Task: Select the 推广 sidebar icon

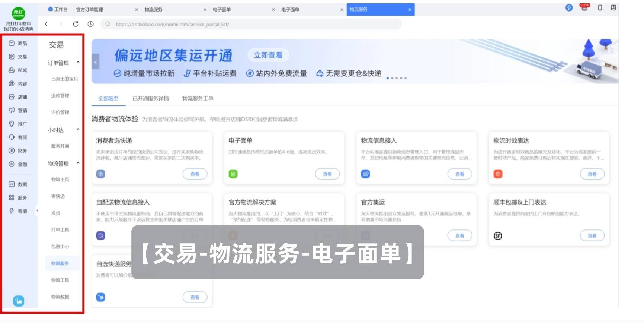Action: pos(12,124)
